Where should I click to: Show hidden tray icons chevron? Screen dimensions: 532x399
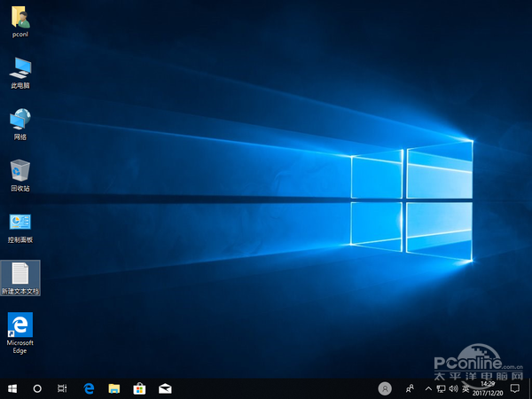tap(428, 389)
